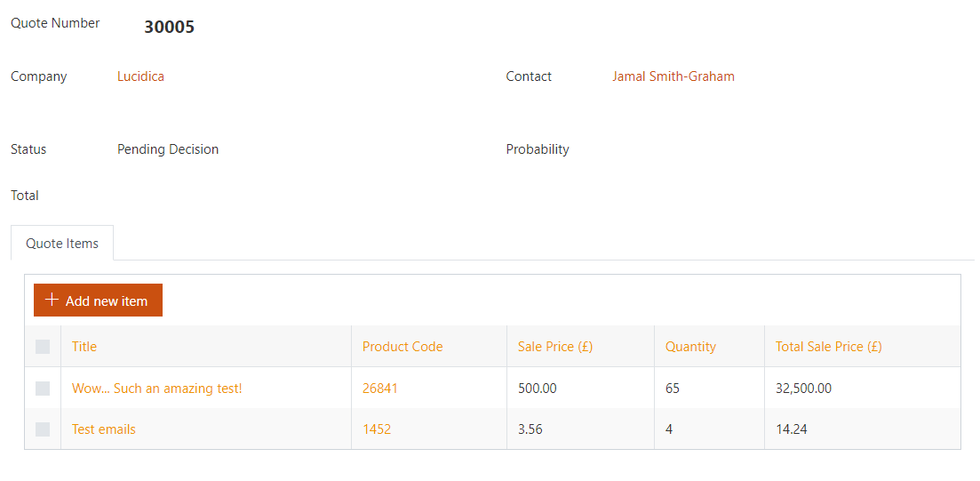Open contact Jamal Smith-Graham

pos(673,76)
